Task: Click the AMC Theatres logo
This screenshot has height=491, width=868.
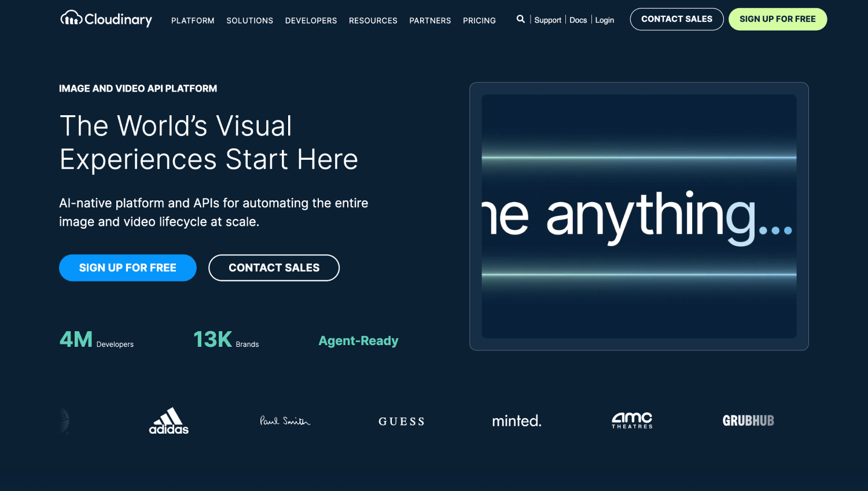Action: [632, 420]
